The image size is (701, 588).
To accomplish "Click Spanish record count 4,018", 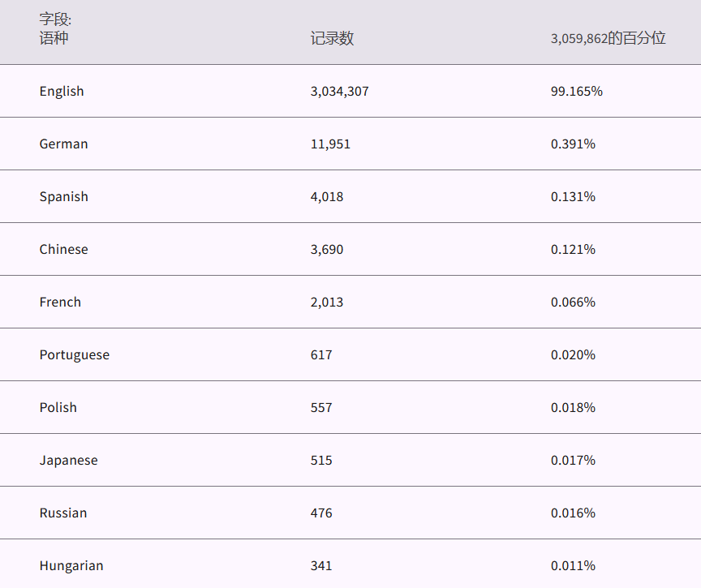I will [x=326, y=197].
